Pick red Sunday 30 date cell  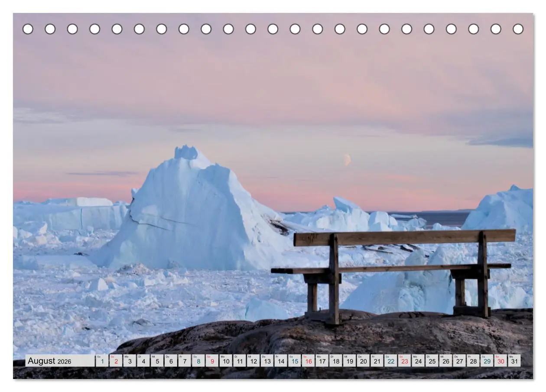(500, 361)
